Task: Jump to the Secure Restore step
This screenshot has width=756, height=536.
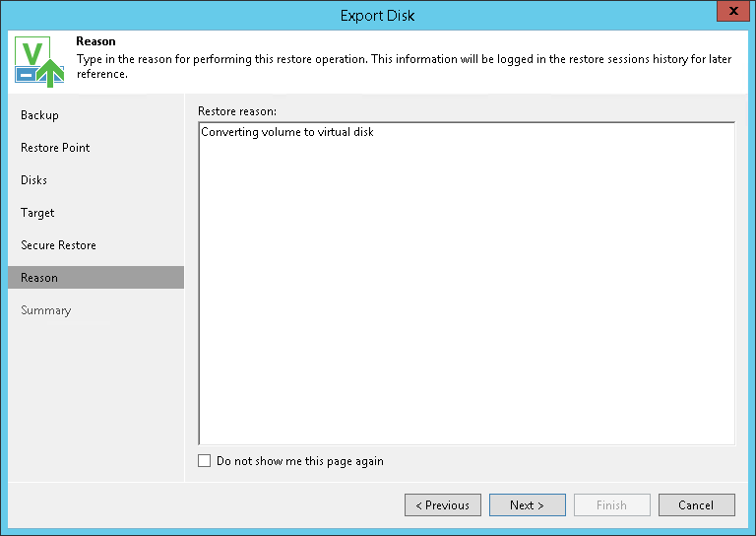Action: click(x=59, y=245)
